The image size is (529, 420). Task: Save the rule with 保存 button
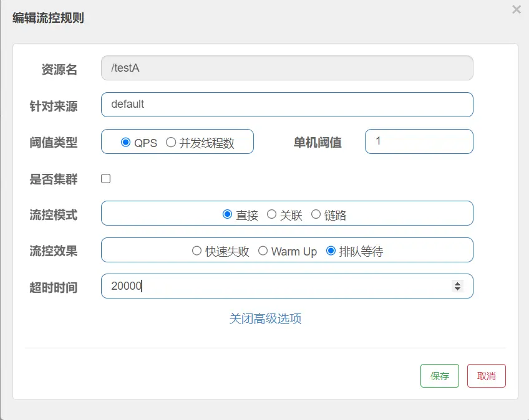tap(440, 376)
